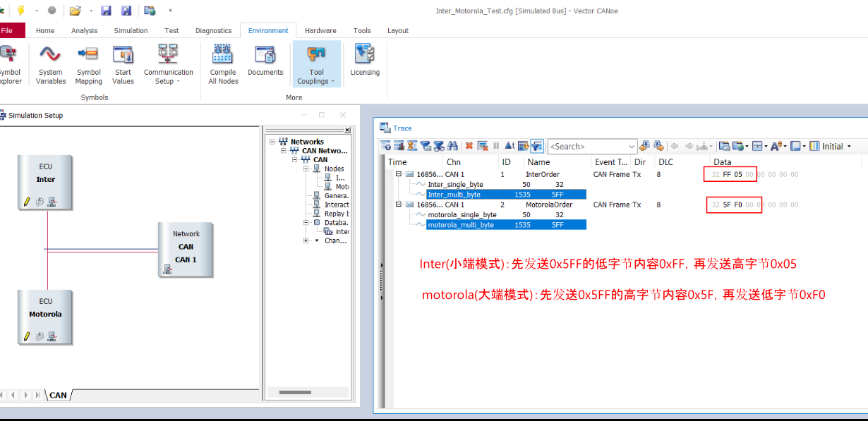Image resolution: width=868 pixels, height=421 pixels.
Task: Open the Start Values window
Action: 123,63
